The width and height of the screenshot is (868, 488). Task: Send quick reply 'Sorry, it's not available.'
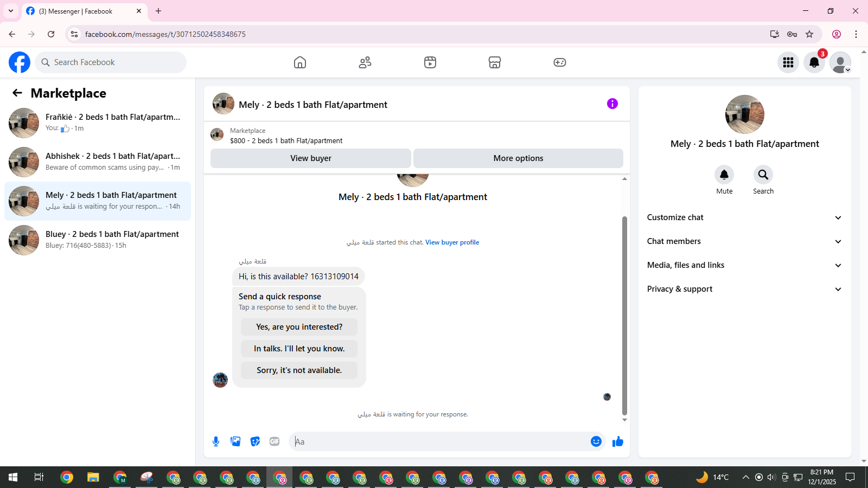299,370
